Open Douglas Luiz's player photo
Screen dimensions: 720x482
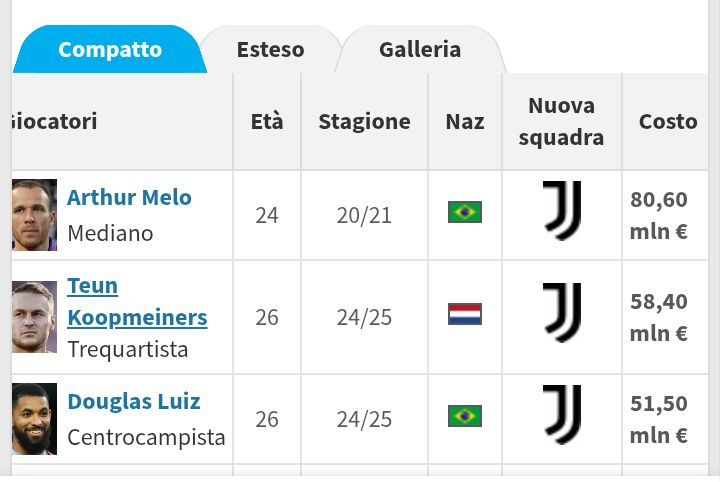[x=34, y=419]
